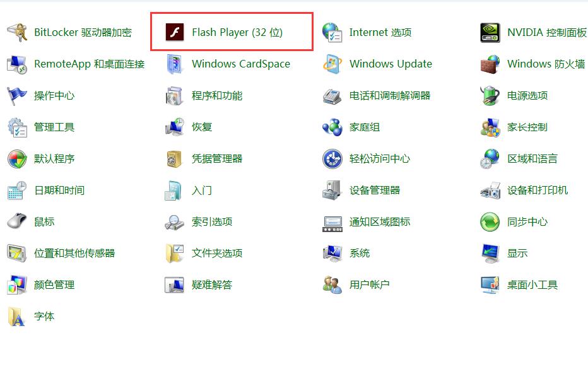Open the 电源选项 battery icon

click(x=490, y=96)
